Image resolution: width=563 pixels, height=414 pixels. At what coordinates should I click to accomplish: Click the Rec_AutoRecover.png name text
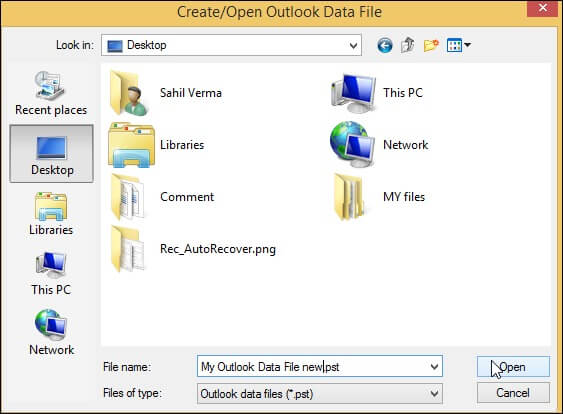(218, 249)
